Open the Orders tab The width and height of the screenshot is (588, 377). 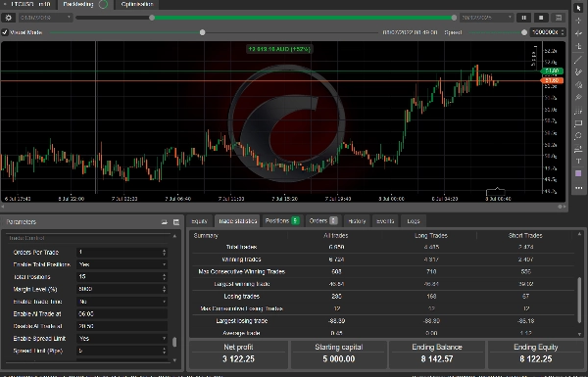click(x=323, y=221)
